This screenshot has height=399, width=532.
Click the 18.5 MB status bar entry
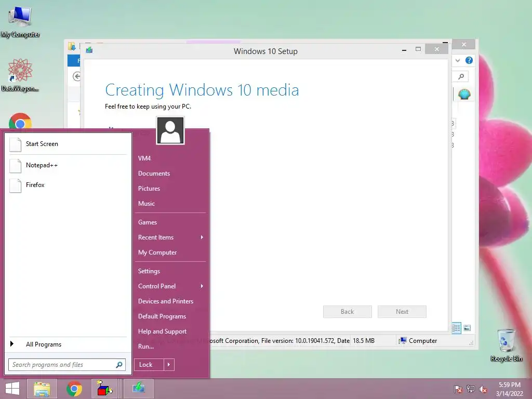(364, 341)
